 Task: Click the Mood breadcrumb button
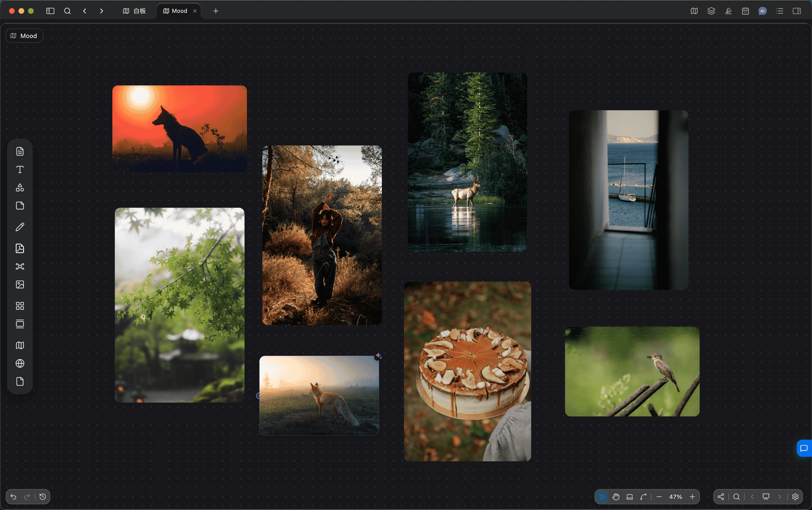tap(24, 36)
